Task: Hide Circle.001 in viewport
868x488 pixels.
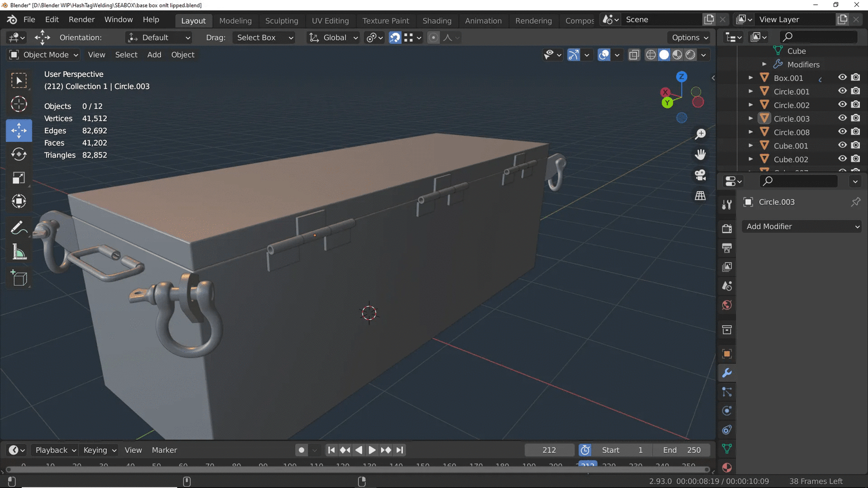Action: [843, 91]
